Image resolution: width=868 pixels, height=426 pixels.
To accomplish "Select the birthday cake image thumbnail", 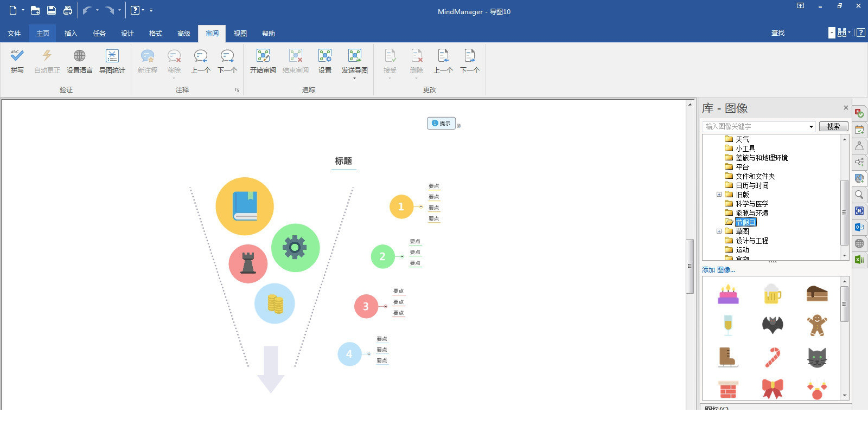I will (x=728, y=294).
